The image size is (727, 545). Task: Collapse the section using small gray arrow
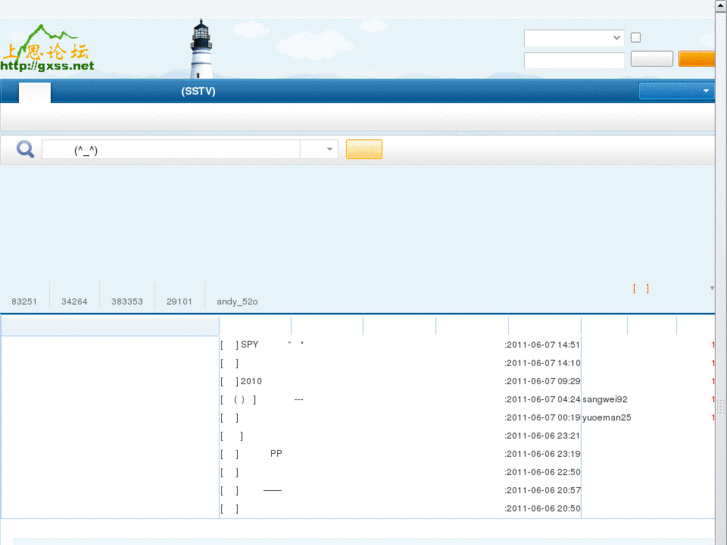point(712,289)
